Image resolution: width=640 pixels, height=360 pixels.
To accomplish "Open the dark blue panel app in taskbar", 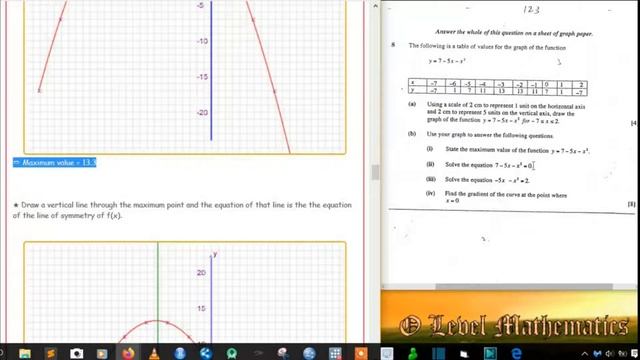I will [x=439, y=353].
